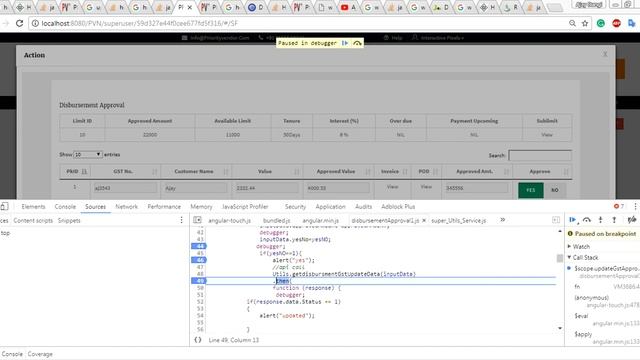Click the green YES approve button
Image resolution: width=640 pixels, height=360 pixels.
pyautogui.click(x=531, y=190)
